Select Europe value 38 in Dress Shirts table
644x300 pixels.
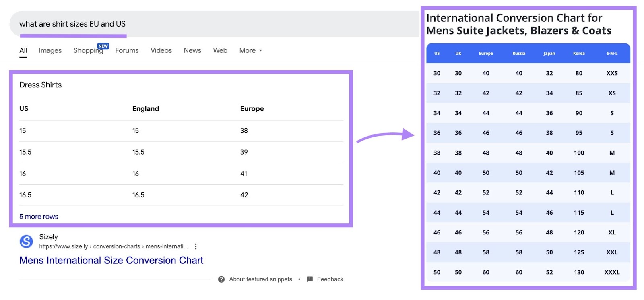point(244,131)
